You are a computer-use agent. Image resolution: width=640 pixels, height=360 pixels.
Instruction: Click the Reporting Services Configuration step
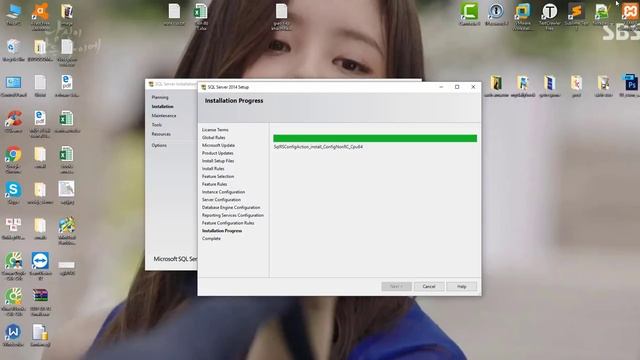[233, 215]
